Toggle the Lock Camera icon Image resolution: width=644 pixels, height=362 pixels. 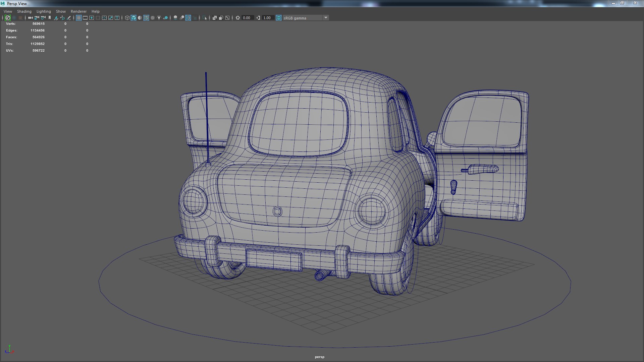click(37, 18)
